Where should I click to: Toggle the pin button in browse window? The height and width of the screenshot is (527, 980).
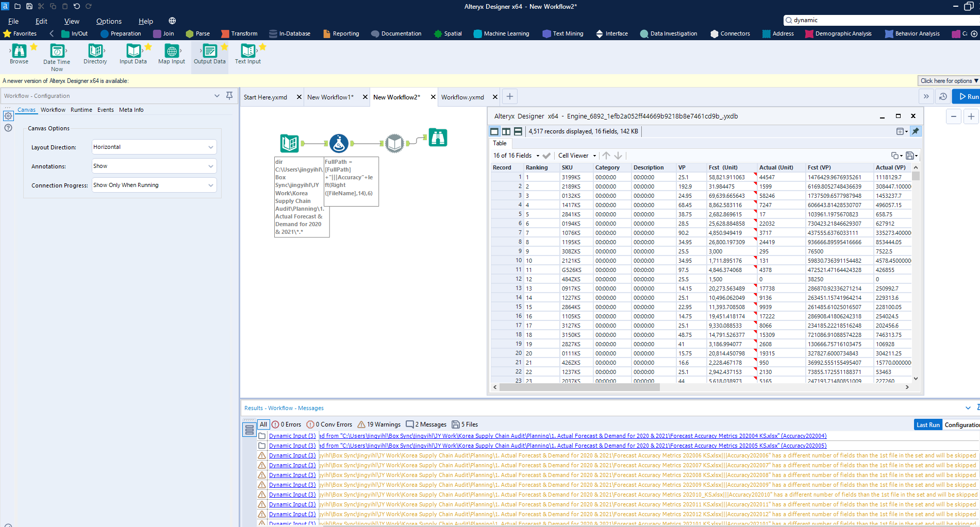[916, 131]
